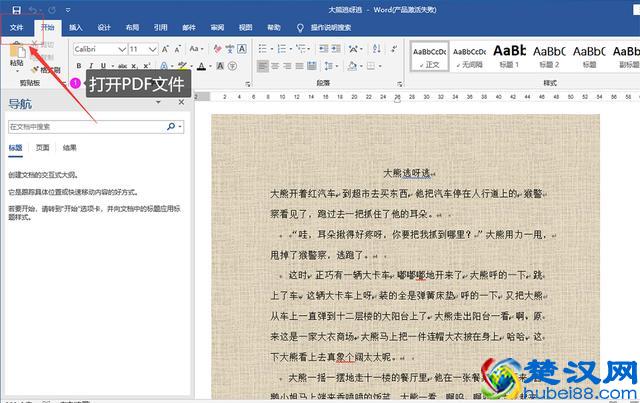Expand the 粘贴 paste options arrow
Image resolution: width=640 pixels, height=403 pixels.
(17, 71)
